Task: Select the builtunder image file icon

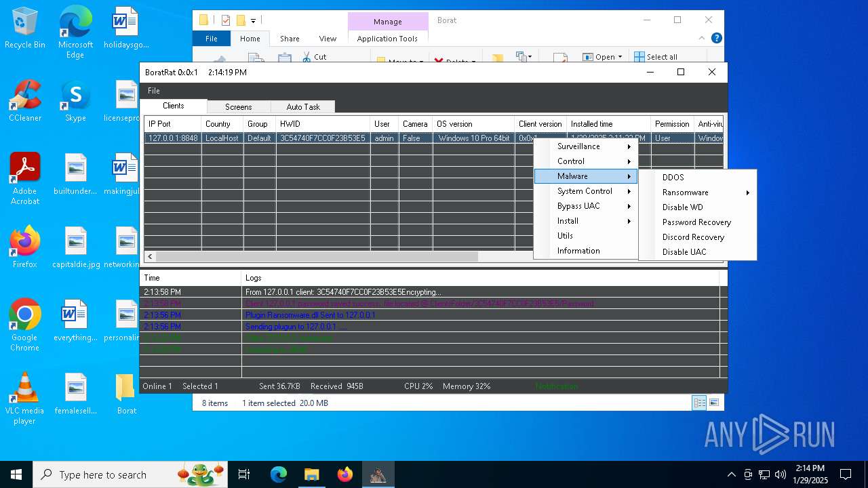Action: point(75,174)
